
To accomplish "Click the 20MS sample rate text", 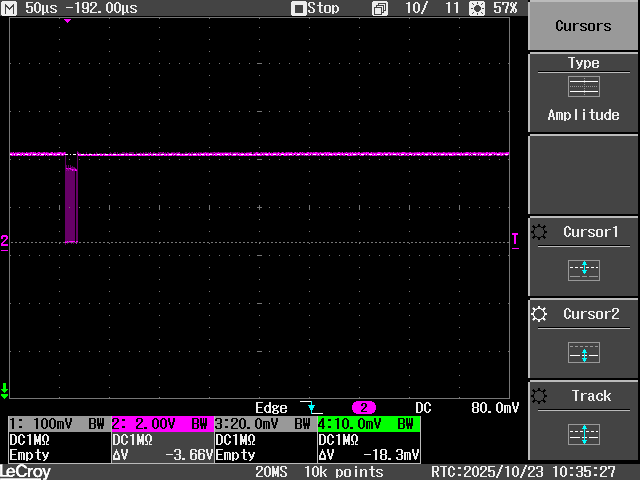I will [x=271, y=472].
